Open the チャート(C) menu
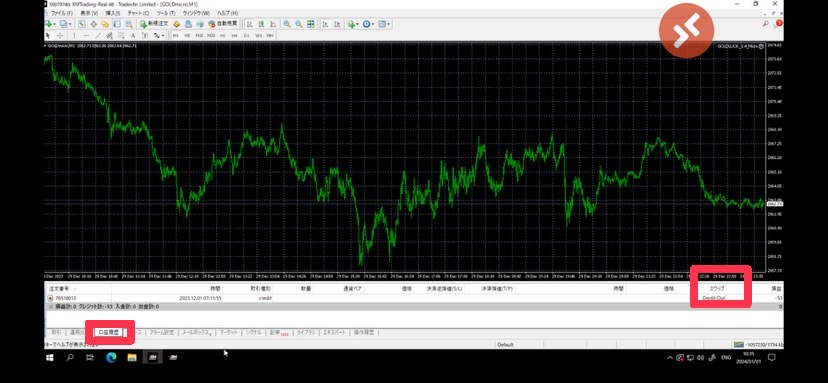 pyautogui.click(x=138, y=13)
